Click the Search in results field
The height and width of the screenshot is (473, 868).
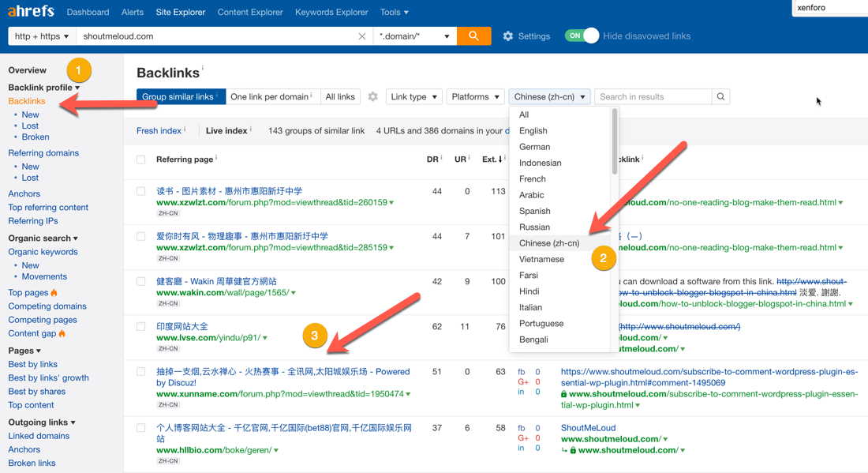coord(653,96)
